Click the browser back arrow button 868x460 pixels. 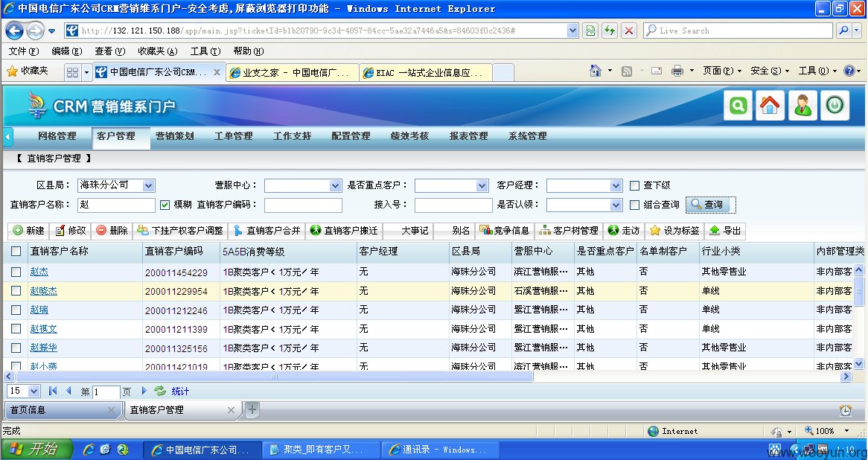point(14,31)
